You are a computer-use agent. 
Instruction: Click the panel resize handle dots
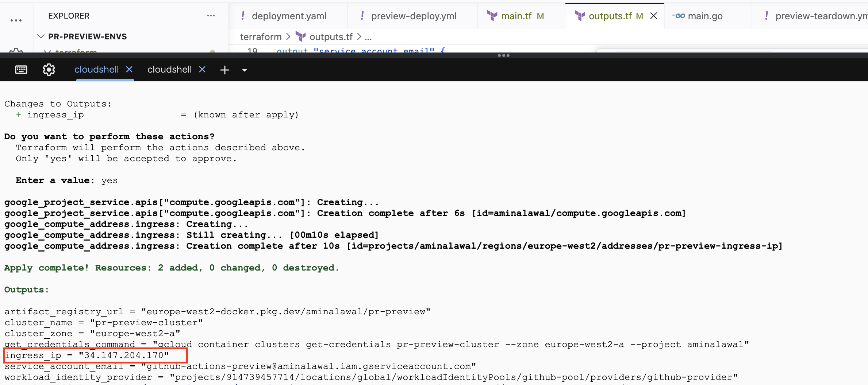coord(504,55)
